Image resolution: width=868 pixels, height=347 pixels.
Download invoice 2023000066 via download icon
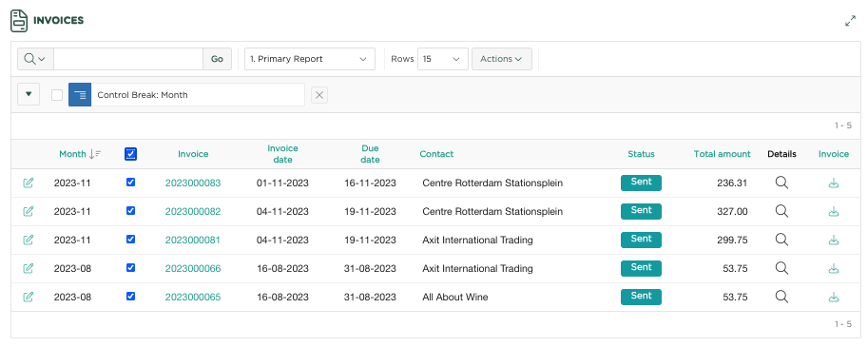pos(833,268)
